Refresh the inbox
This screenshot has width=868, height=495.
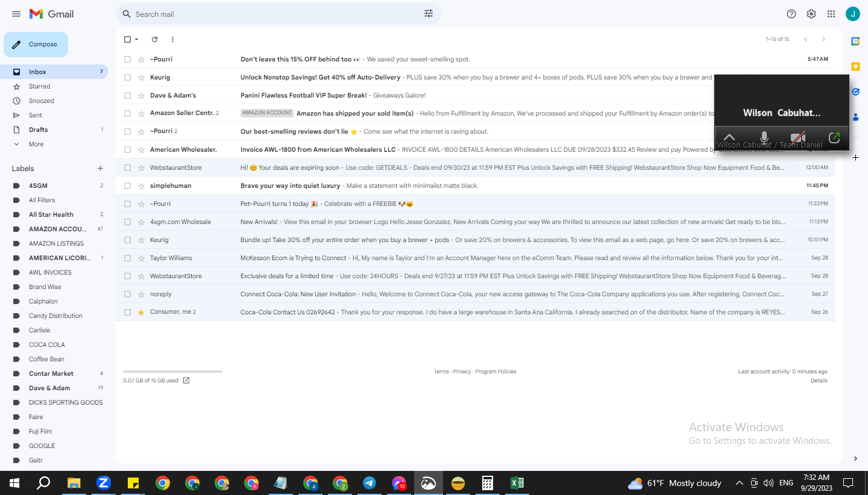pos(154,39)
